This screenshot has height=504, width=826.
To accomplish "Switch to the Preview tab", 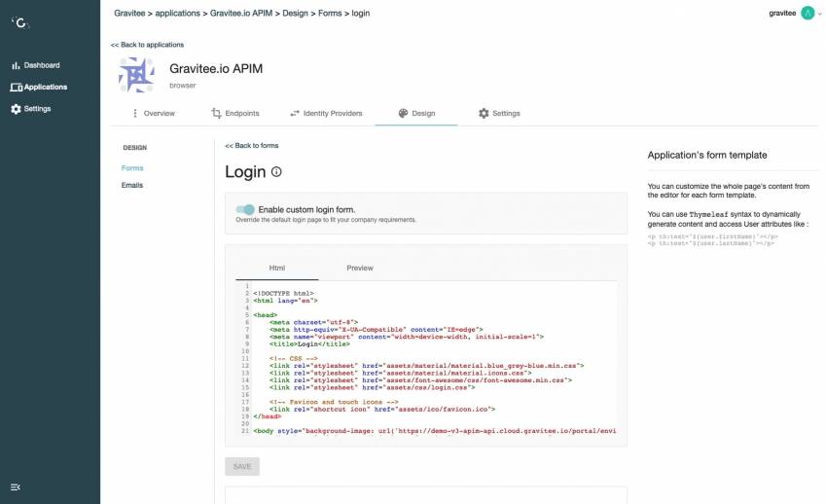I will (360, 268).
